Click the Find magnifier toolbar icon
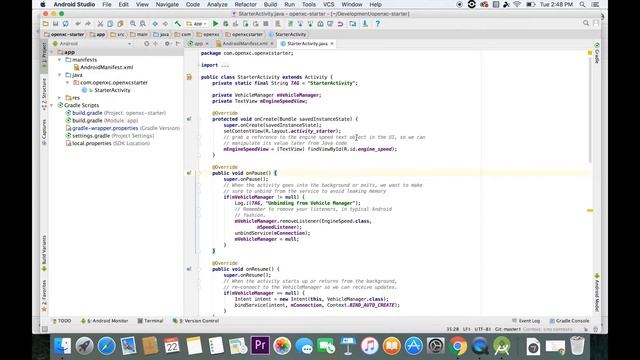Image resolution: width=640 pixels, height=360 pixels. point(133,24)
